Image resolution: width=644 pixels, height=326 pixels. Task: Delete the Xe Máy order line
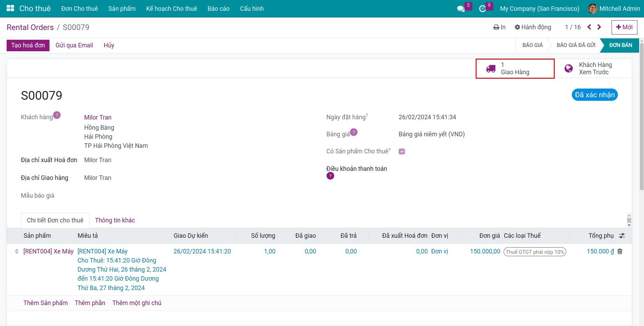point(620,251)
